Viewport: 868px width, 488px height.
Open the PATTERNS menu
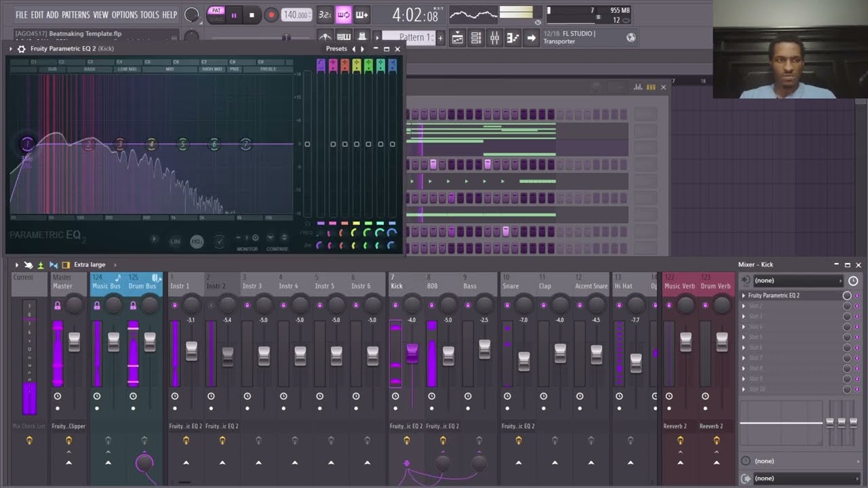click(75, 15)
